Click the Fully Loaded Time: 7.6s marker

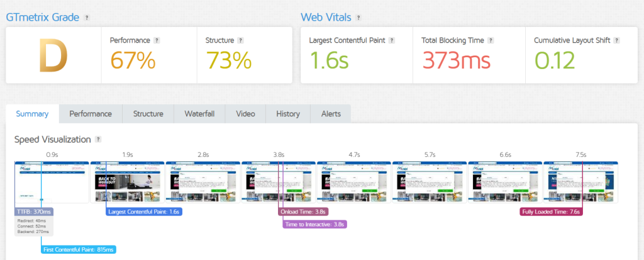point(551,212)
